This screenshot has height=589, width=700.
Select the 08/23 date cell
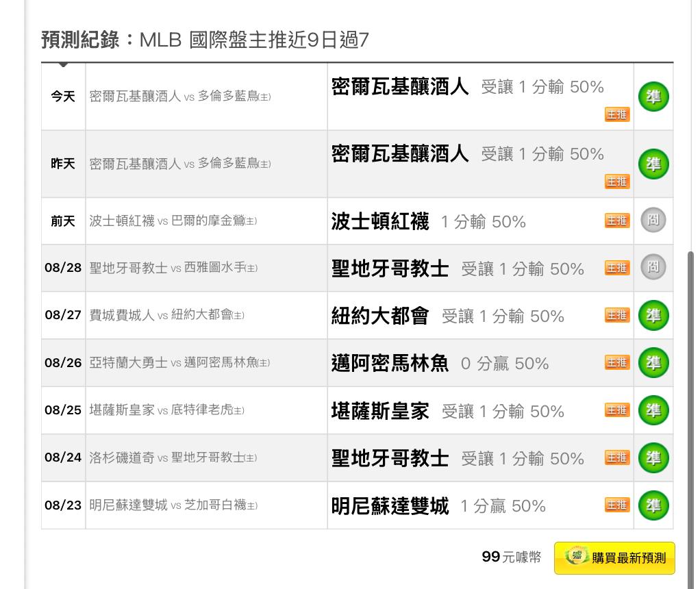tap(63, 505)
